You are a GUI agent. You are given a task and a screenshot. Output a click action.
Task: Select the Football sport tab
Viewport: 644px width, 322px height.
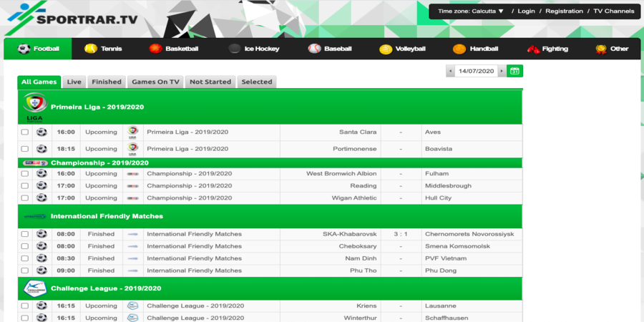(38, 49)
